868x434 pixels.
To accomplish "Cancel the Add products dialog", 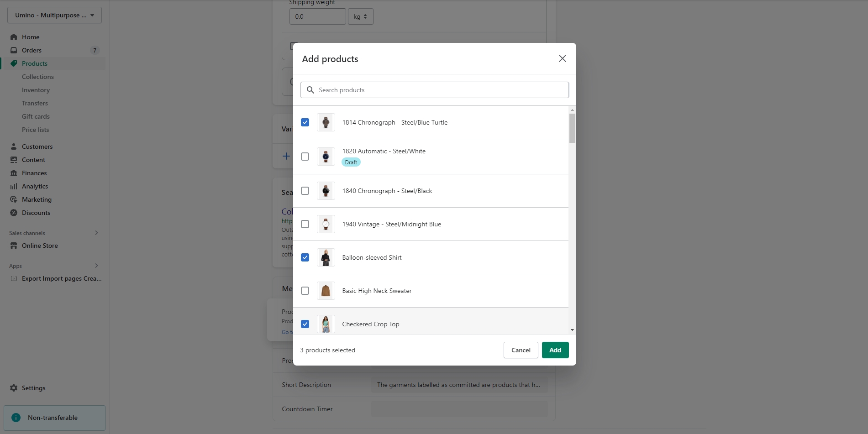I will tap(521, 350).
